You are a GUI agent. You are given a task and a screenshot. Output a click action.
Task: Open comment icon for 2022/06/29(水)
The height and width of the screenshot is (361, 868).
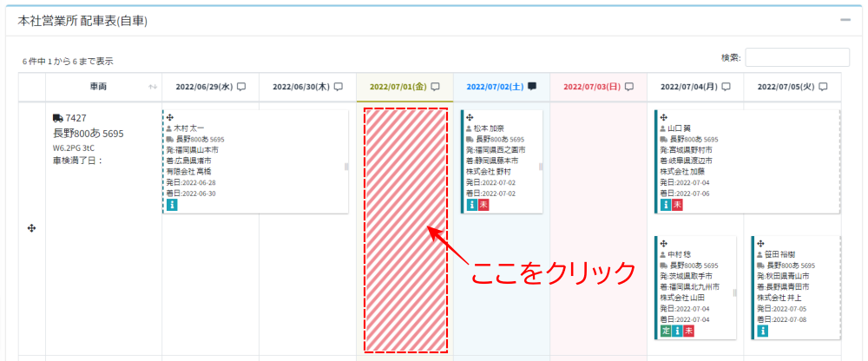click(x=242, y=87)
